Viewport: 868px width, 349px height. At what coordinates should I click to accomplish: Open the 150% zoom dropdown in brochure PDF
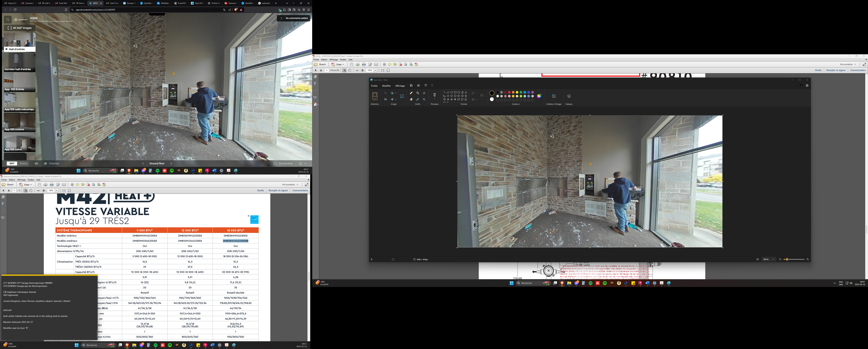(x=57, y=191)
